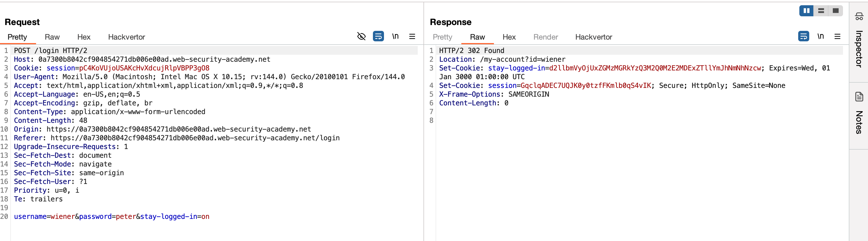Screen dimensions: 868x241
Task: Toggle the hidden-eye icon in Request panel
Action: point(361,36)
